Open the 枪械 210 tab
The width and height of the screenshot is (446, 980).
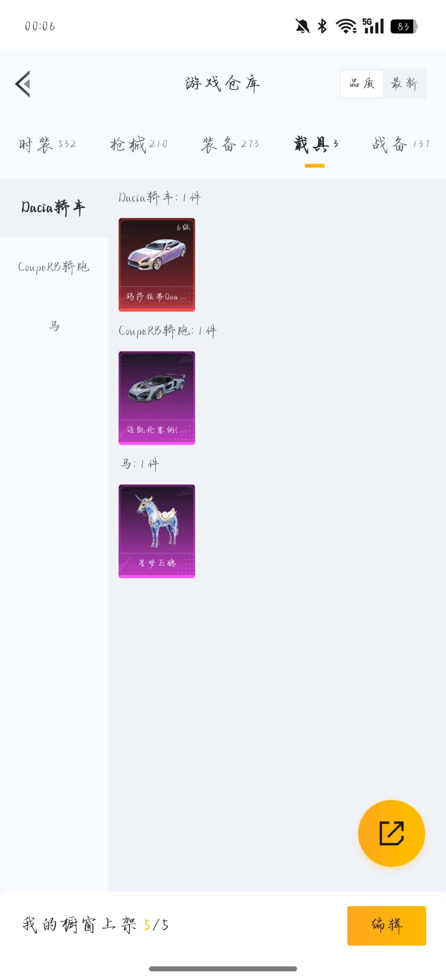(x=139, y=144)
